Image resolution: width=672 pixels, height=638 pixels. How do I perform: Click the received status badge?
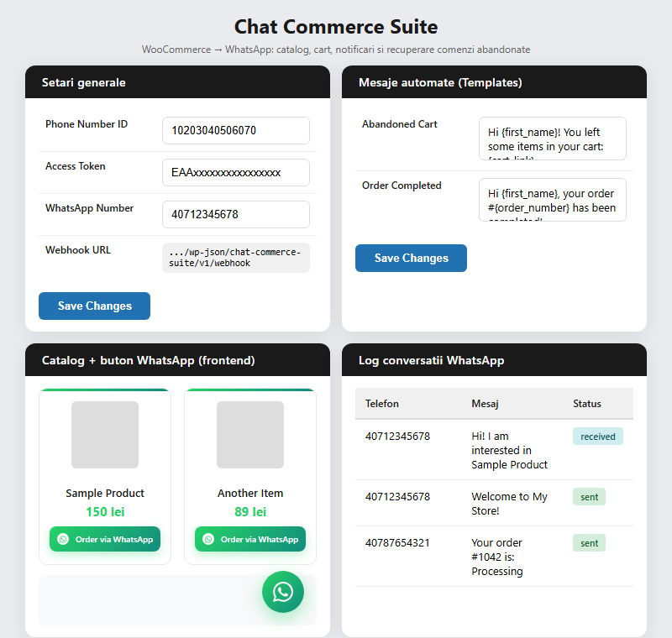click(598, 437)
